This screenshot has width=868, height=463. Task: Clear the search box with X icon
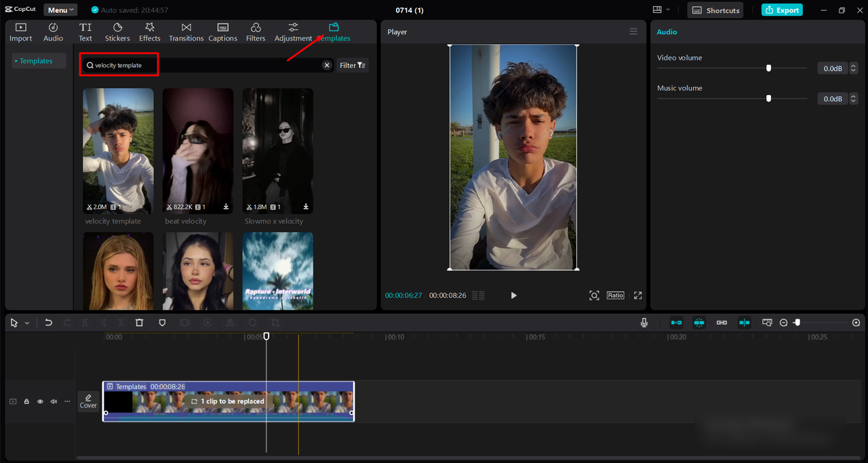[x=327, y=65]
